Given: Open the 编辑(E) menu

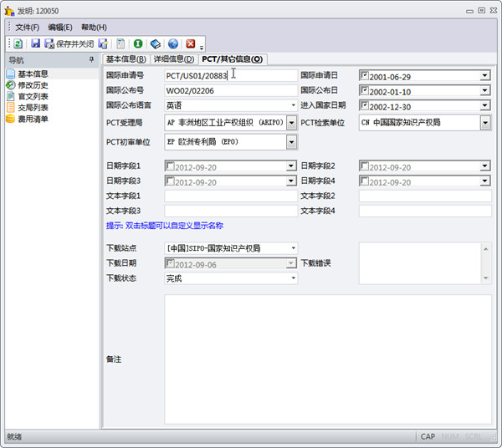Looking at the screenshot, I should click(60, 28).
